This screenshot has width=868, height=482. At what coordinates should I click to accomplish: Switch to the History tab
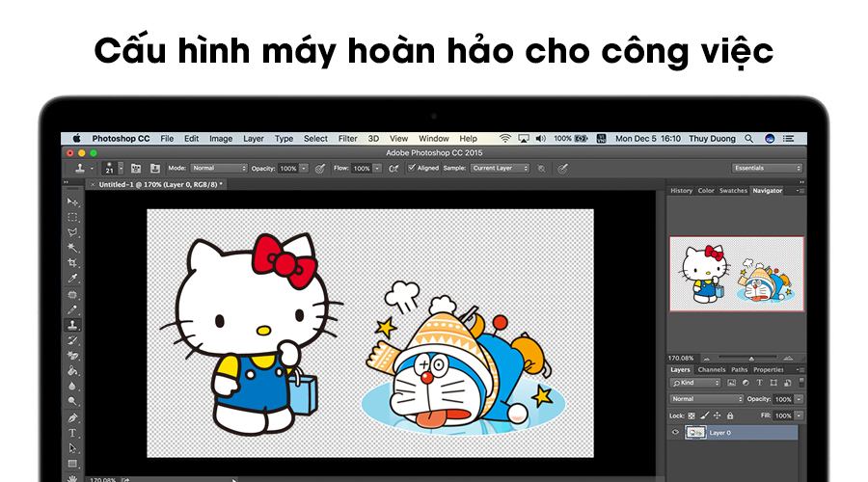pos(682,190)
